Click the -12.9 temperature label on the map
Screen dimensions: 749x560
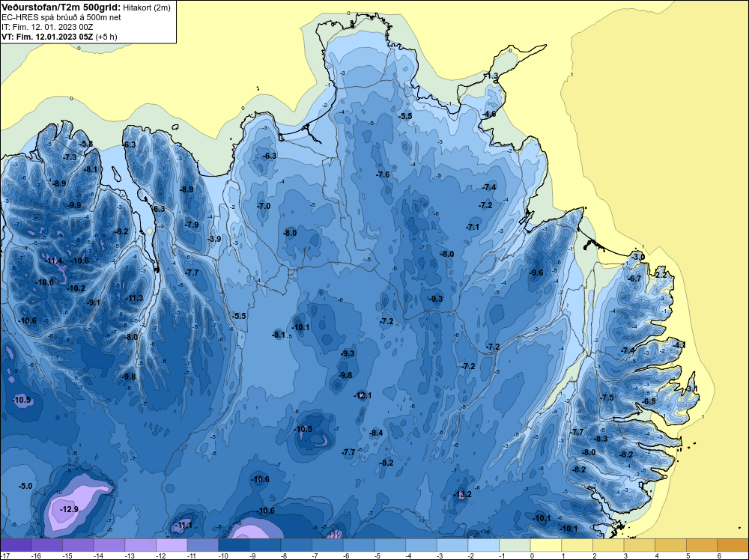[x=70, y=509]
